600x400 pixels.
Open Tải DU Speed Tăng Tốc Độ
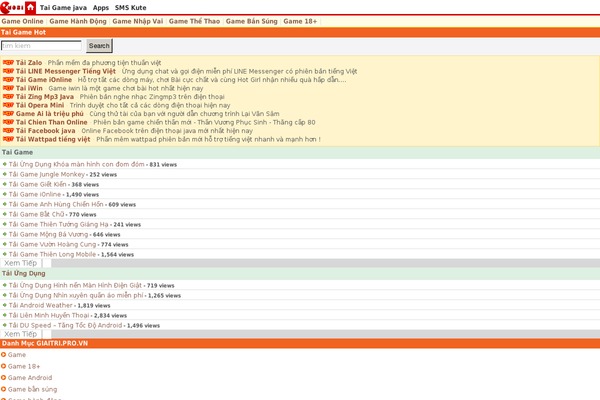[65, 325]
